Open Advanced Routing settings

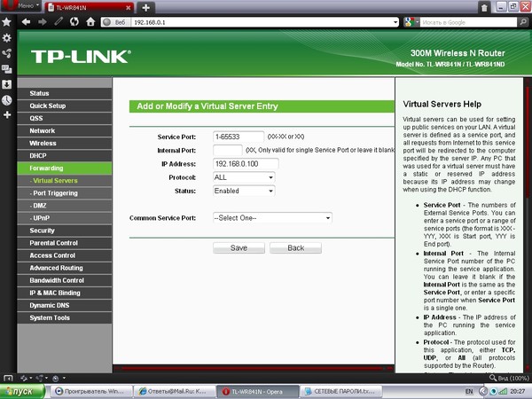[x=65, y=268]
